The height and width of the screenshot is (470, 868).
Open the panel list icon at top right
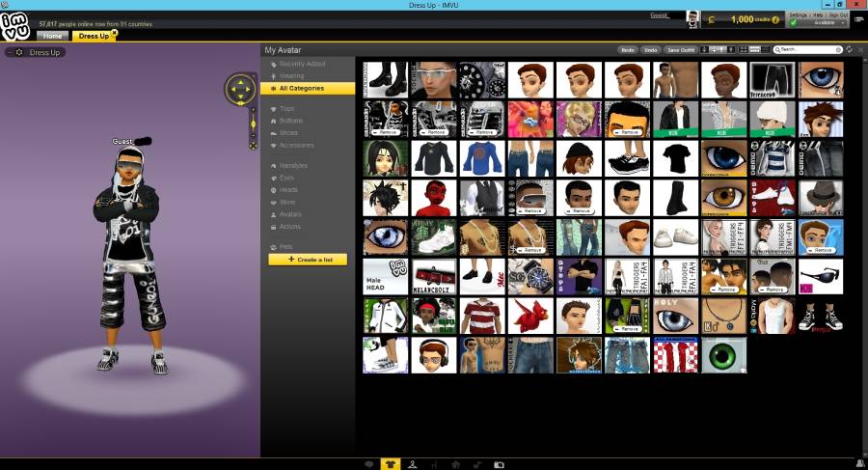point(859,19)
